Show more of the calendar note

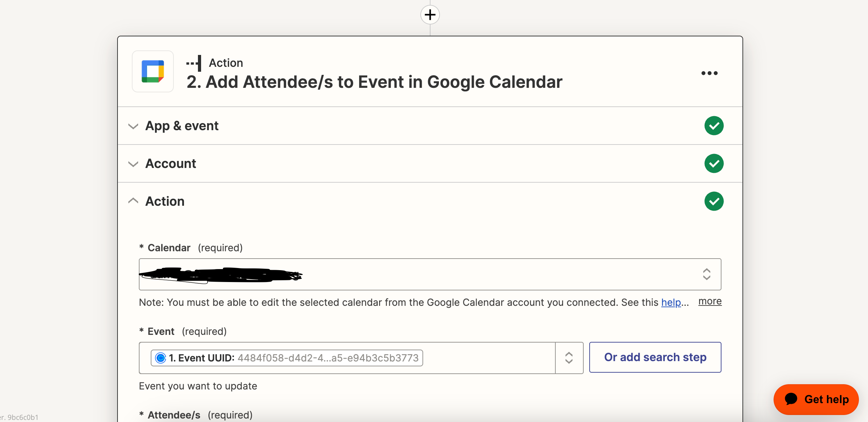[710, 301]
